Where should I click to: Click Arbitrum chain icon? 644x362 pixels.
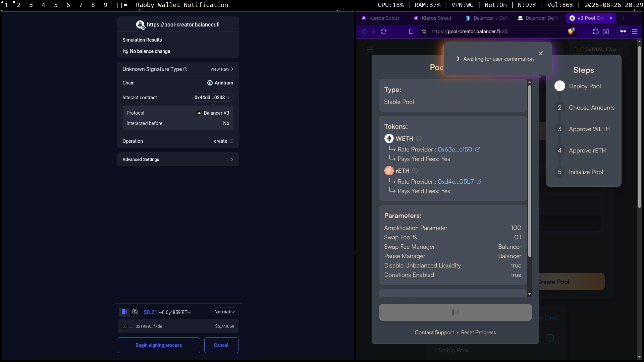coord(210,83)
